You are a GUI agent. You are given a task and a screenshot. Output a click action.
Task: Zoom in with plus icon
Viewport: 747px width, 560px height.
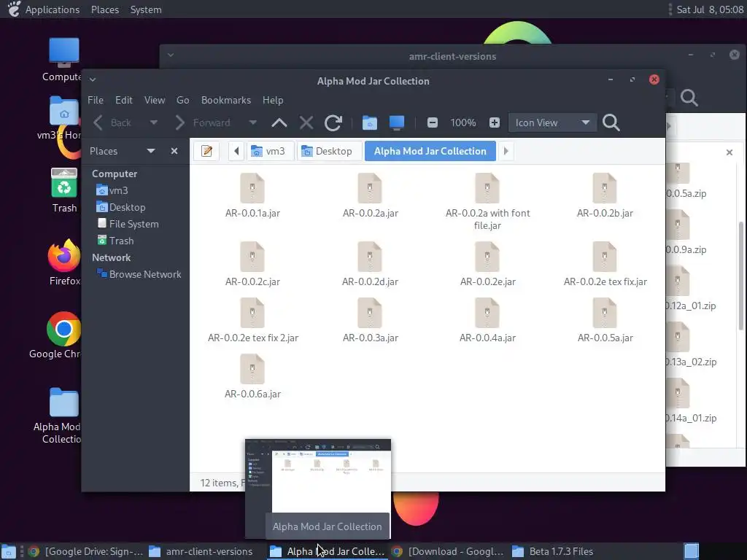tap(495, 122)
